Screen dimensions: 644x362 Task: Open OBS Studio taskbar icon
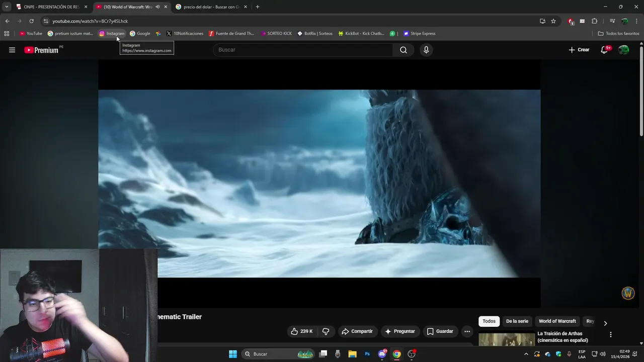412,354
